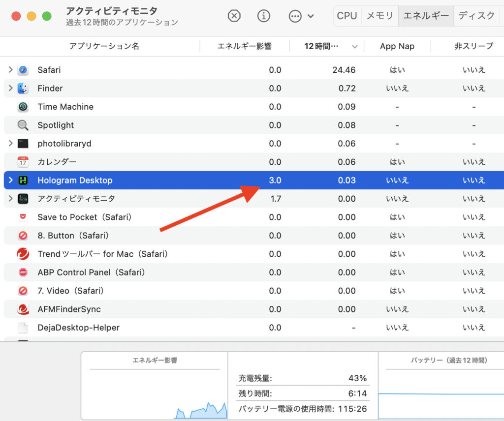Sort by 非スリープ column header

474,46
